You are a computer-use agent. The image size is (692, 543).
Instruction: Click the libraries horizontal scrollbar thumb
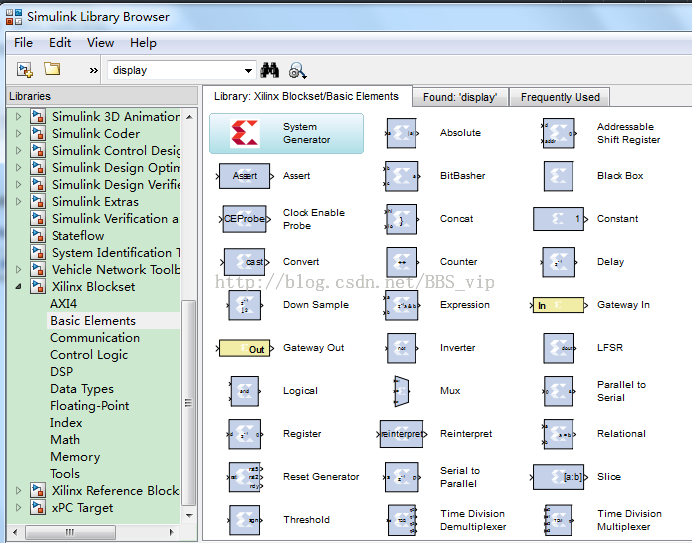tap(70, 532)
